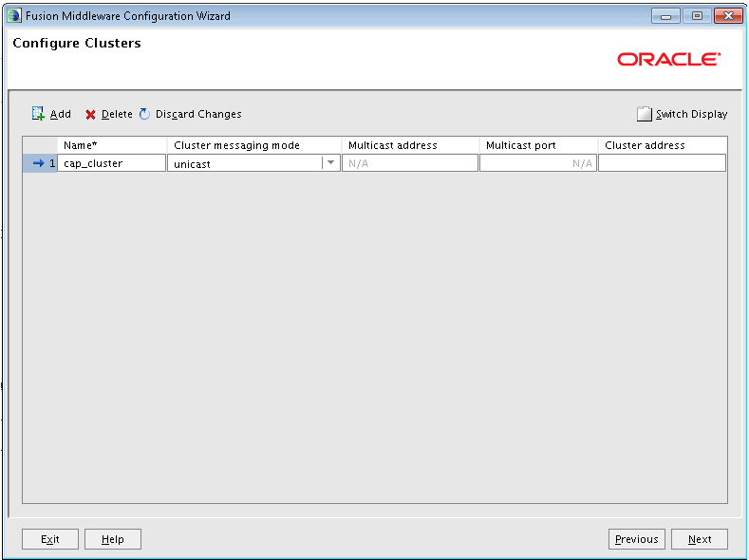Open the Cluster messaging mode dropdown arrow

[330, 163]
